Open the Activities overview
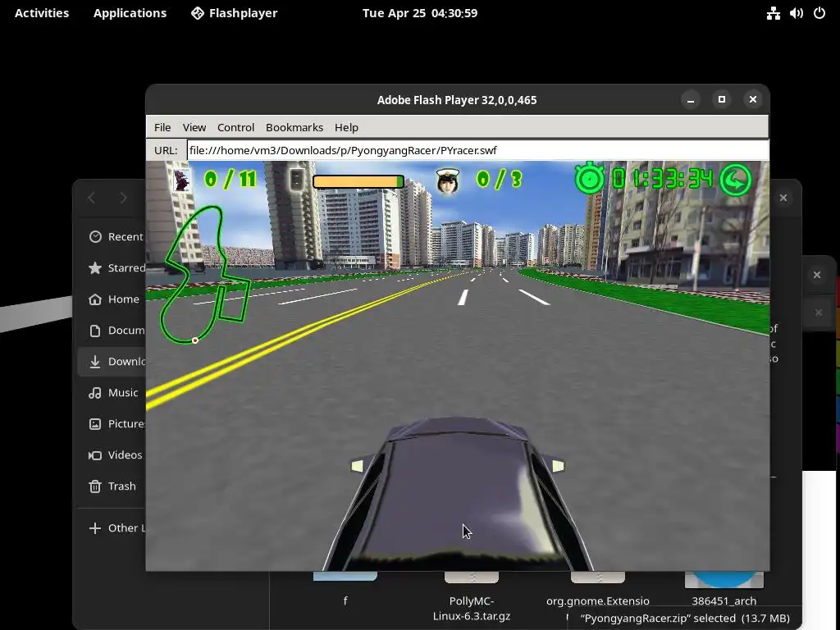The image size is (840, 630). point(42,13)
